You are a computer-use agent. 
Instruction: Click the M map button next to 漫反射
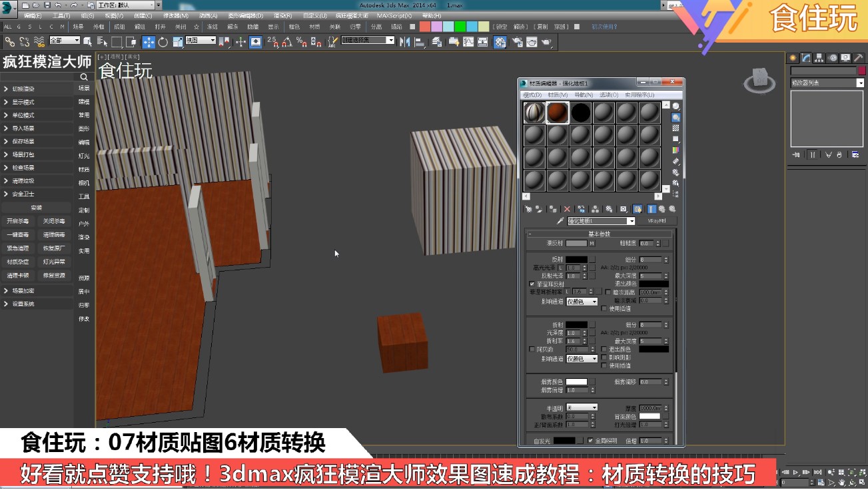click(x=592, y=244)
